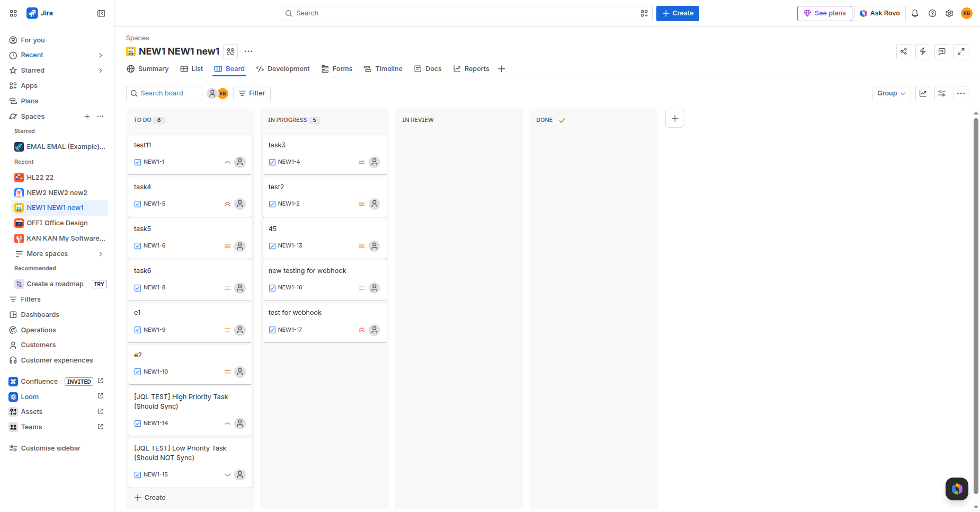This screenshot has width=980, height=512.
Task: Add a new tab with the plus icon
Action: 502,69
